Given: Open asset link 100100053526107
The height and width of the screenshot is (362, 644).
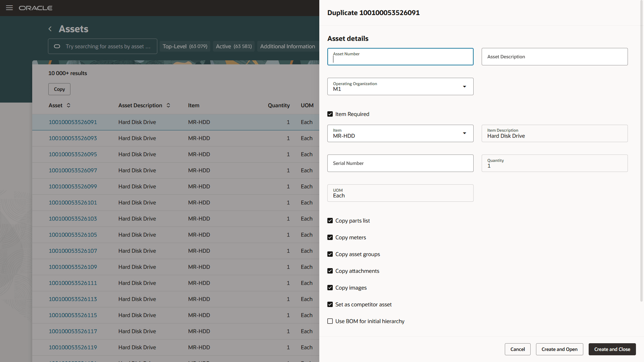Looking at the screenshot, I should (73, 251).
